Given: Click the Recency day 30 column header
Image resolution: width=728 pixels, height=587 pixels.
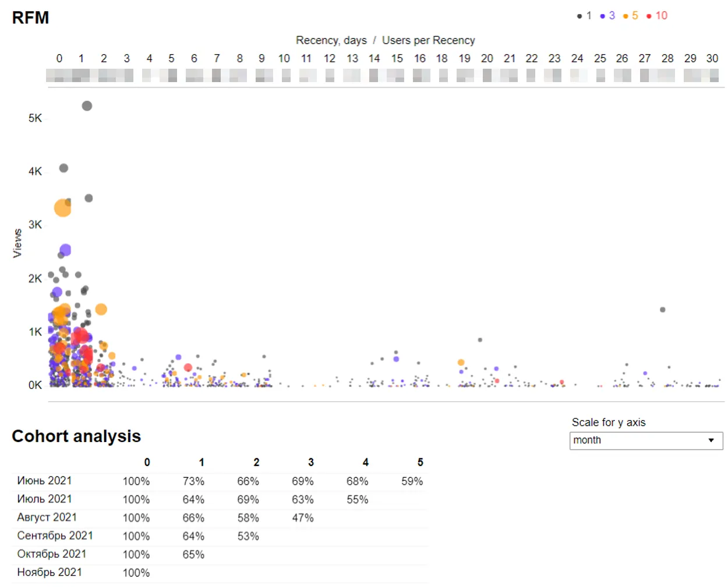Looking at the screenshot, I should tap(712, 58).
